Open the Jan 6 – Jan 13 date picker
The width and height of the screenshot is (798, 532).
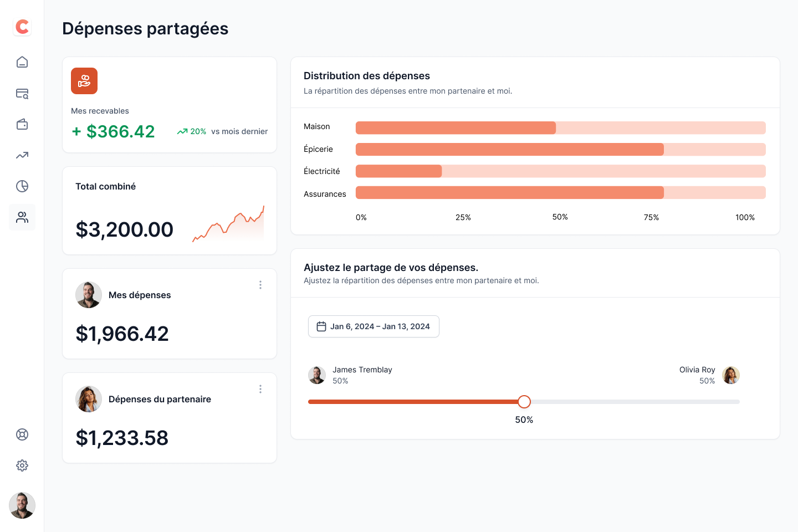374,326
